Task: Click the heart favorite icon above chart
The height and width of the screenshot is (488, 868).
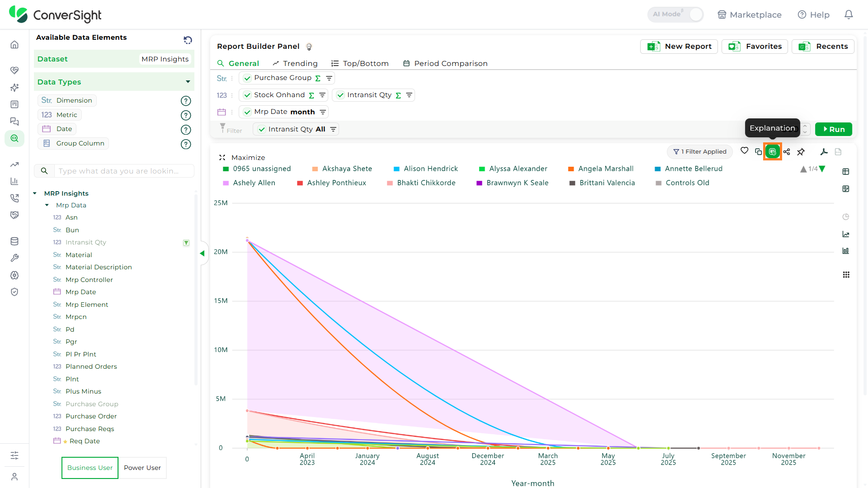Action: tap(744, 151)
